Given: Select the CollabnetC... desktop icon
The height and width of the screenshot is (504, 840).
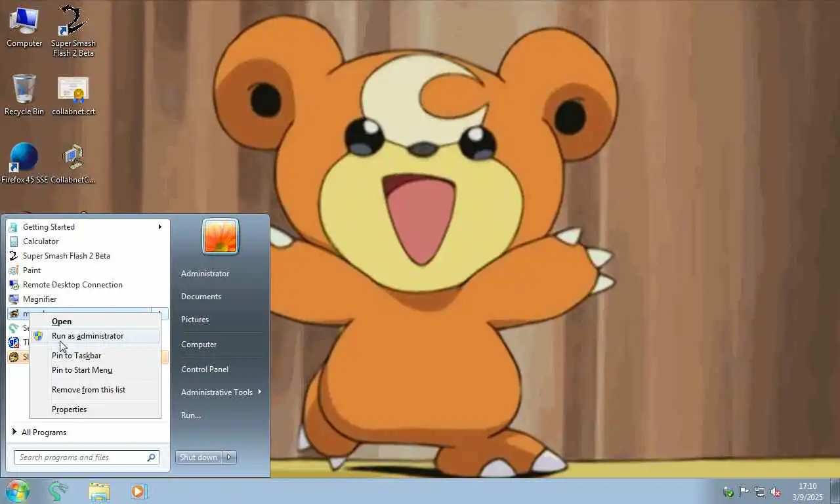Looking at the screenshot, I should (73, 163).
